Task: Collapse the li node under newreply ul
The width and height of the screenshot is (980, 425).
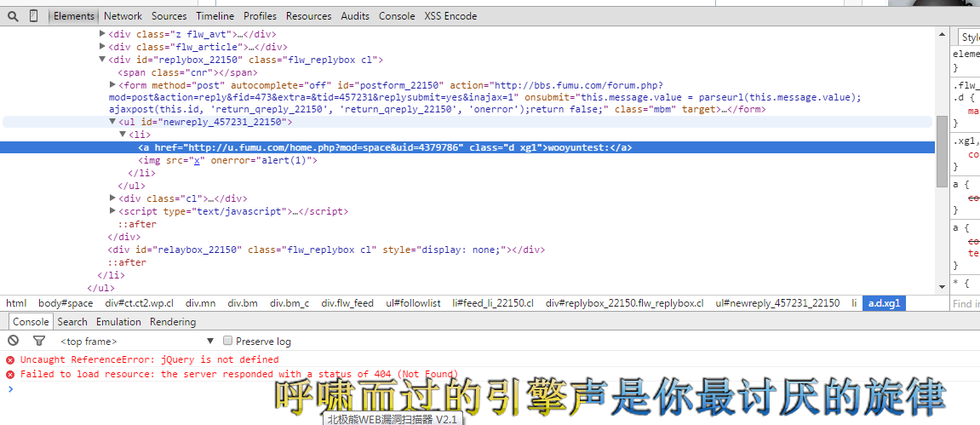Action: (123, 135)
